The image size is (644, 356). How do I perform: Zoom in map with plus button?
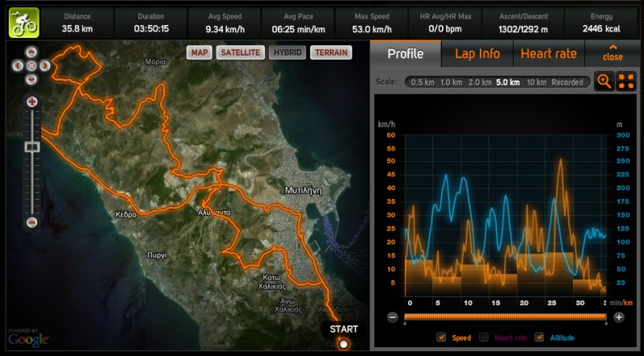(x=31, y=102)
